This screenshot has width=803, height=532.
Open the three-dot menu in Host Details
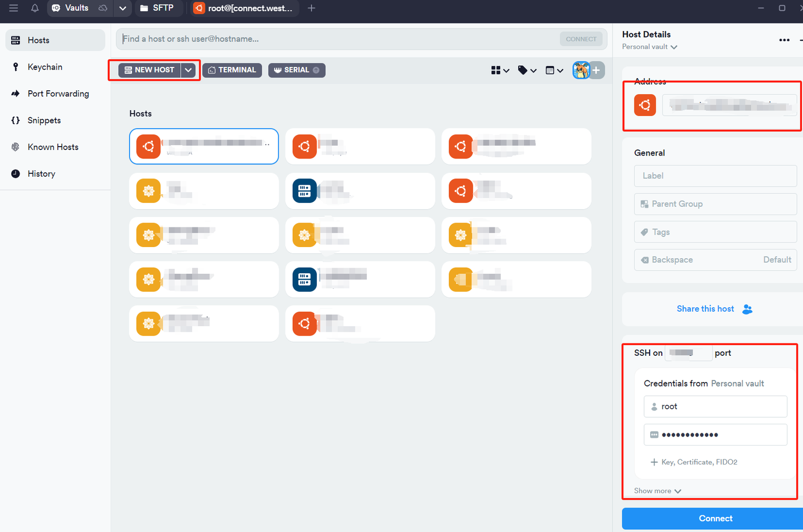pyautogui.click(x=784, y=40)
